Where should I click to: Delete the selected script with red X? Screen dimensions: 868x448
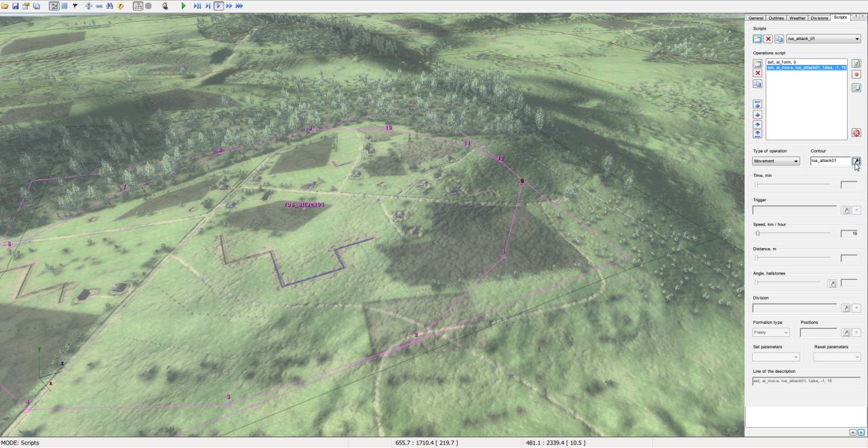(768, 39)
